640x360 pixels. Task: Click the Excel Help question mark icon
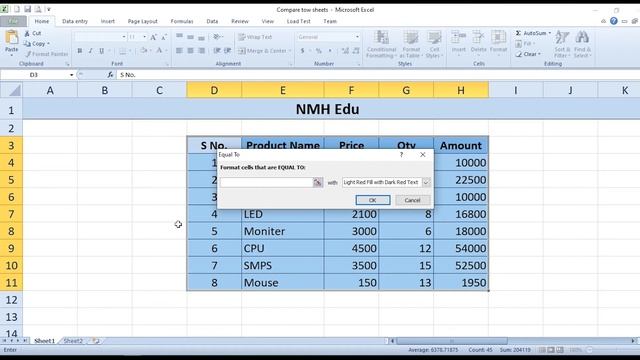[x=613, y=21]
